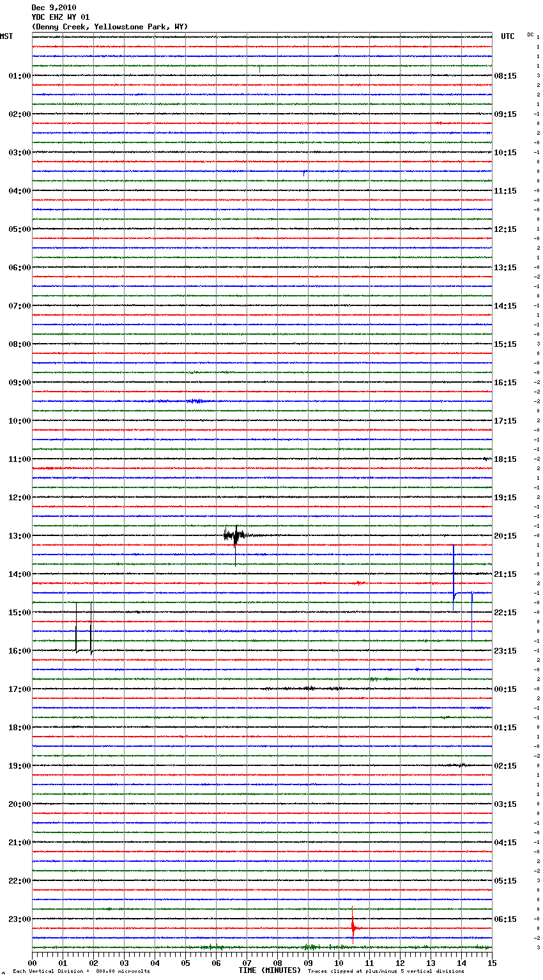Click the "UTC" axis header
Image resolution: width=543 pixels, height=980 pixels.
pyautogui.click(x=507, y=36)
